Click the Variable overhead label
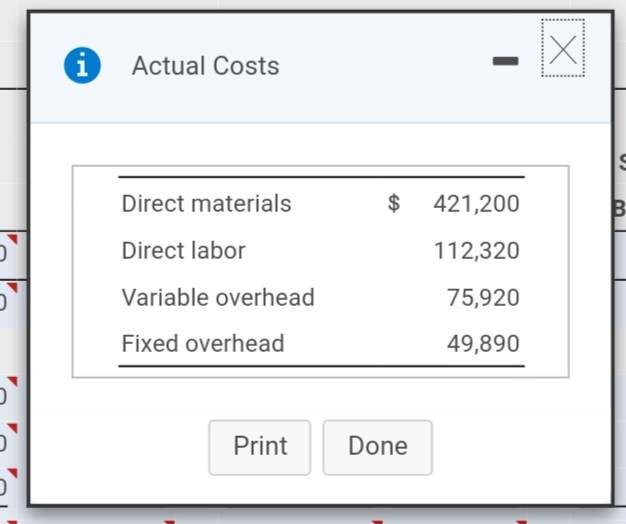 [218, 297]
